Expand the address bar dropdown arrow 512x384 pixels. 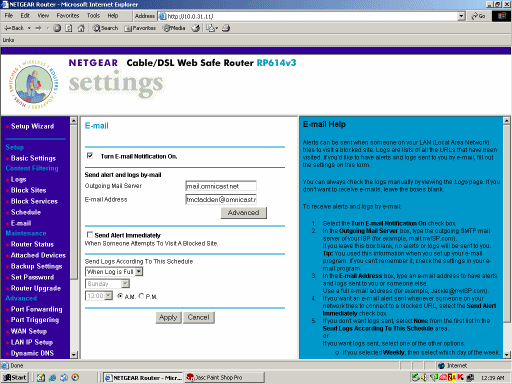pos(461,16)
